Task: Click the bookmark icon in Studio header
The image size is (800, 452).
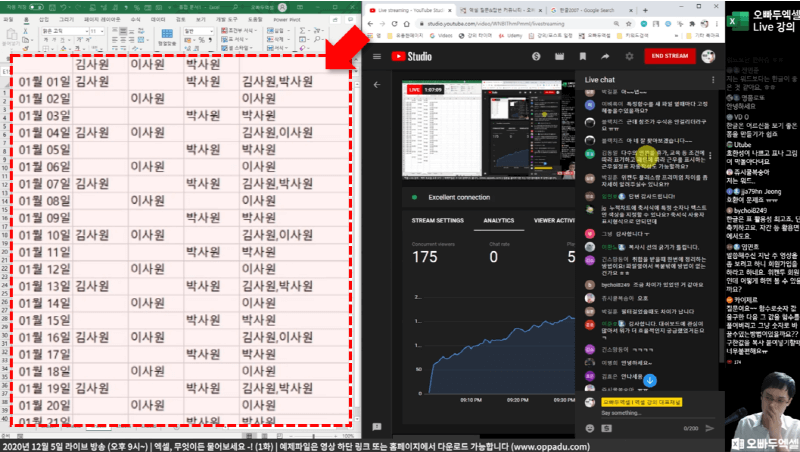Action: pos(583,56)
